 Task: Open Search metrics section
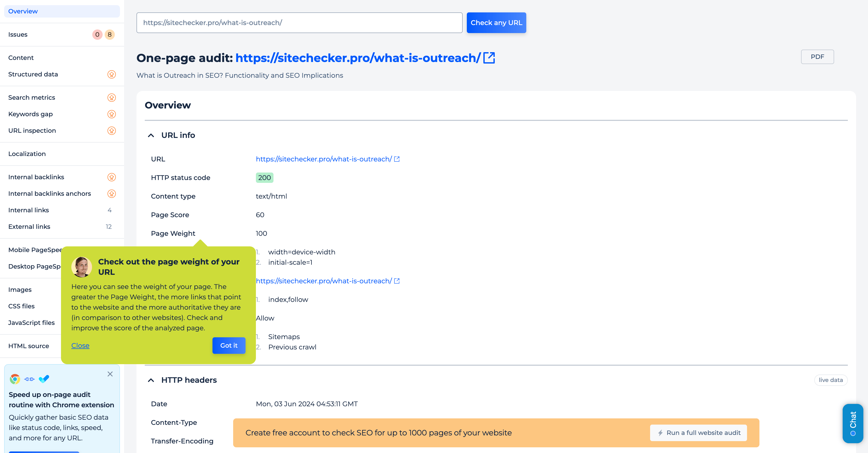[32, 98]
